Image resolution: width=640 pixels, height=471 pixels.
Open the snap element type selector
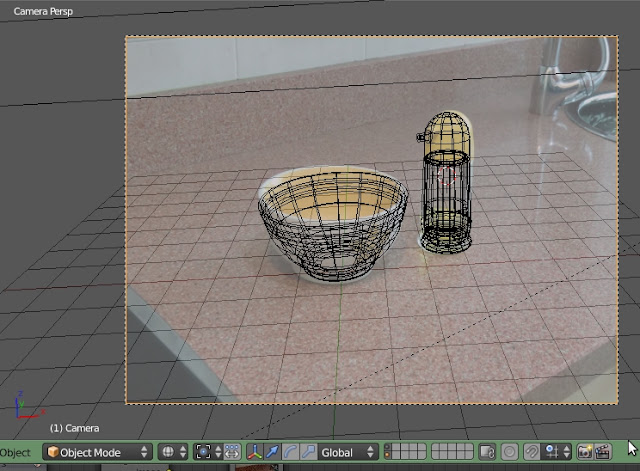556,452
